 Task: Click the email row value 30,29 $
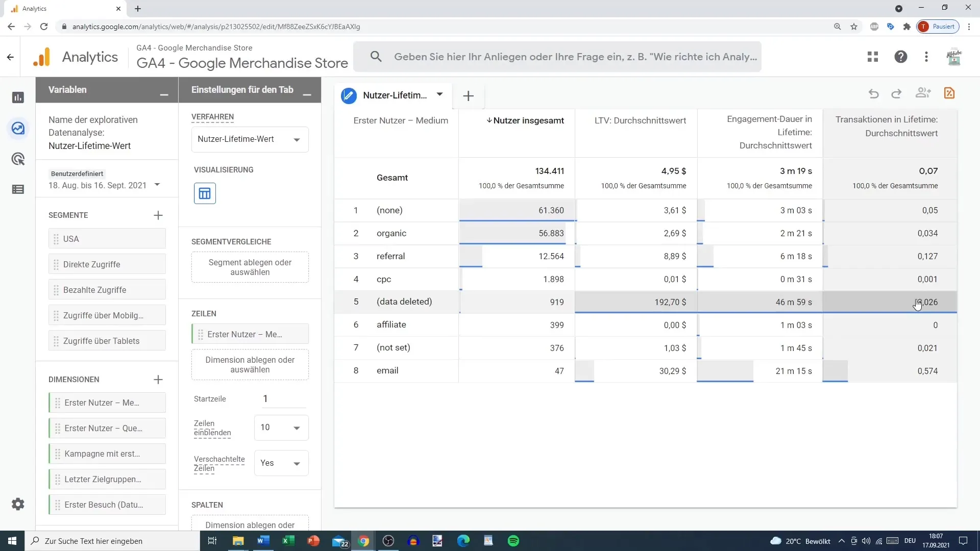[672, 371]
